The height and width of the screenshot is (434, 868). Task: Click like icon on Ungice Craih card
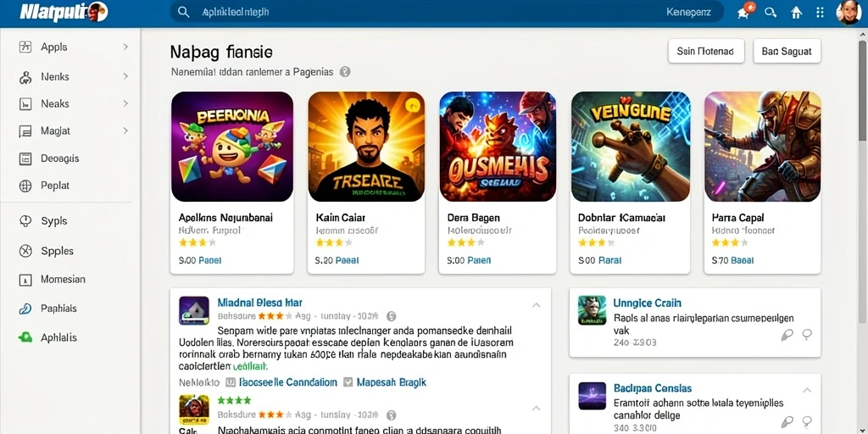(787, 334)
